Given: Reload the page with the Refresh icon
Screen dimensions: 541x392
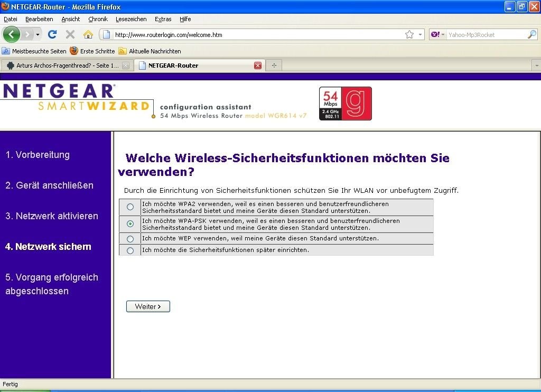Looking at the screenshot, I should (x=52, y=34).
